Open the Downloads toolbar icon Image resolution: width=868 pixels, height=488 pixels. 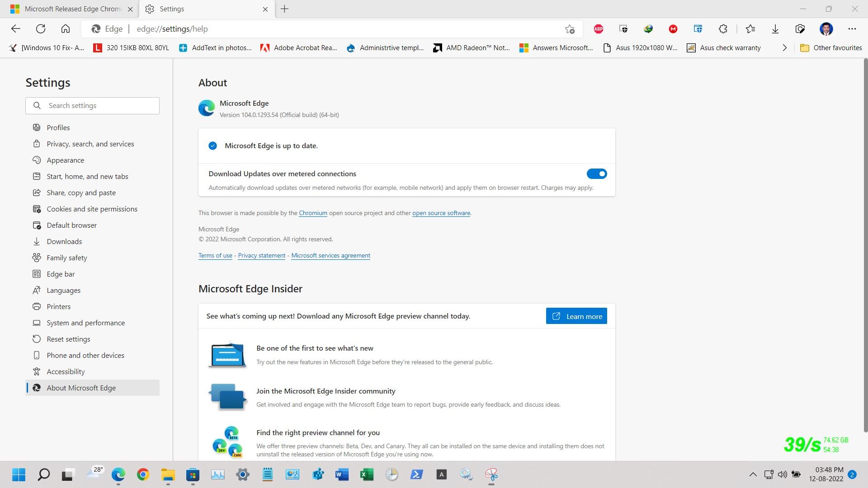(775, 29)
